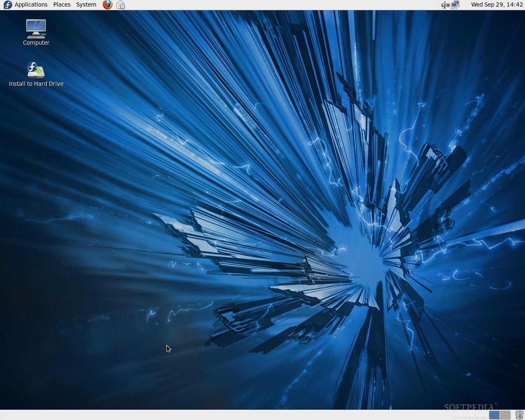Select the Computer desktop icon
Viewport: 525px width, 420px height.
click(36, 29)
